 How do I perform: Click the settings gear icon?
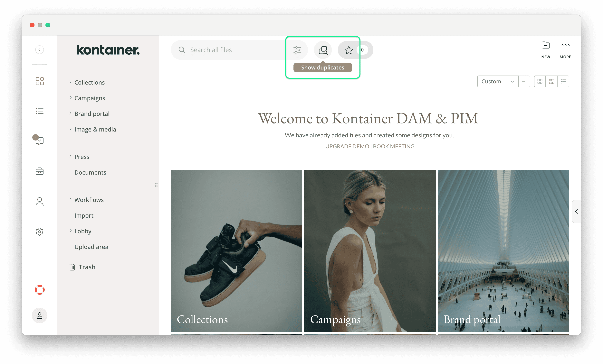[x=40, y=231]
